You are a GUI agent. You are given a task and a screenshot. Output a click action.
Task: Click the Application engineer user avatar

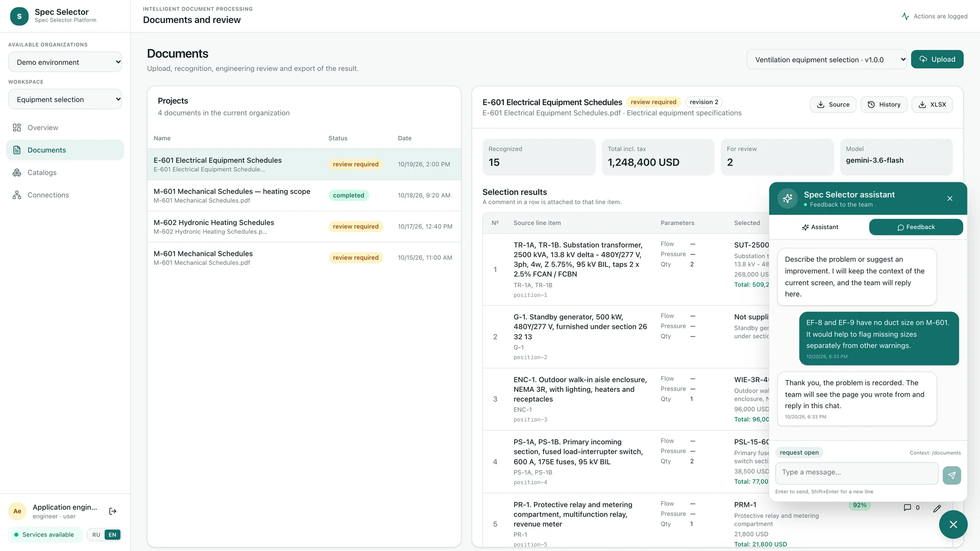[x=17, y=511]
